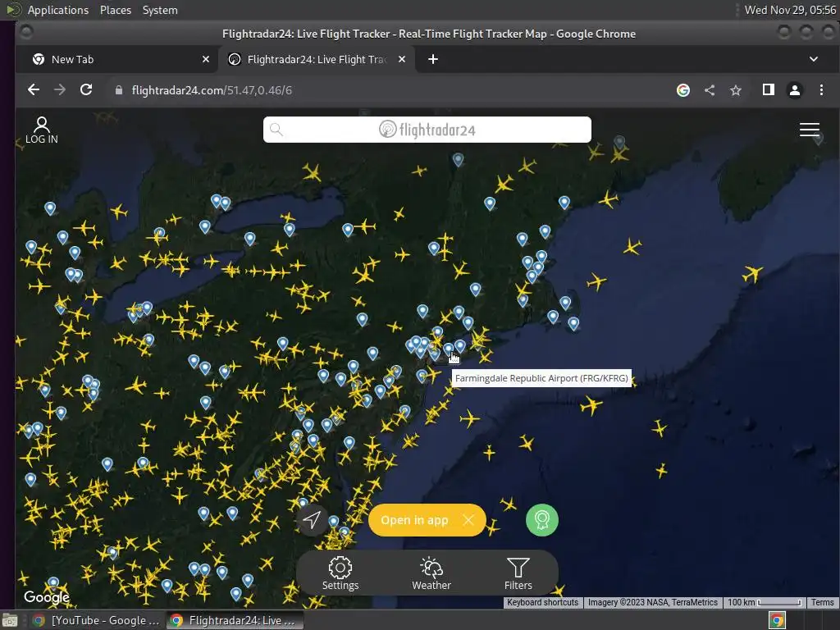Screen dimensions: 840x630
Task: Switch to the YouTube taskbar window
Action: [96, 620]
